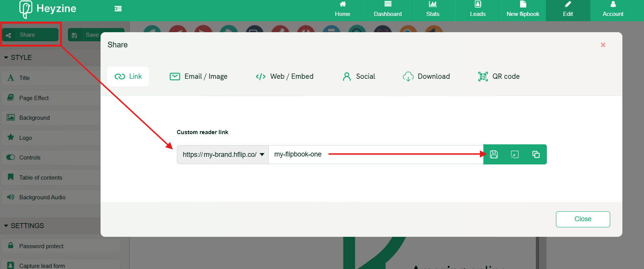The width and height of the screenshot is (644, 269).
Task: Click the Logo star icon
Action: (x=11, y=137)
